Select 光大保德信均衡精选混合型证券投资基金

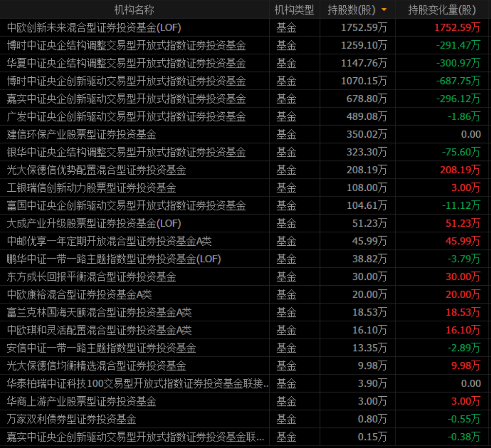[96, 366]
